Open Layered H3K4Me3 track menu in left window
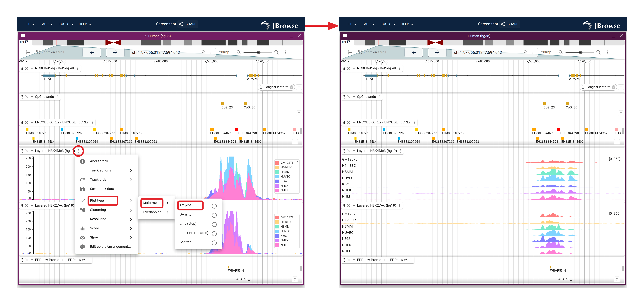This screenshot has height=305, width=644. [78, 151]
